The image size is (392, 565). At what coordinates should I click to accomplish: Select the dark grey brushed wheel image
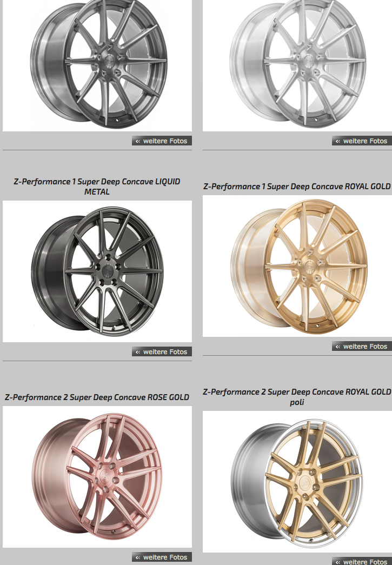point(97,65)
